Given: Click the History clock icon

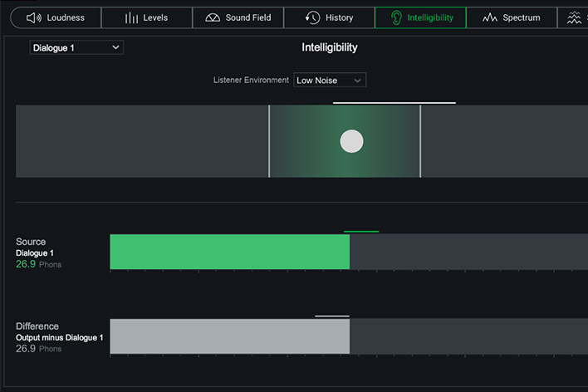Looking at the screenshot, I should [x=313, y=17].
